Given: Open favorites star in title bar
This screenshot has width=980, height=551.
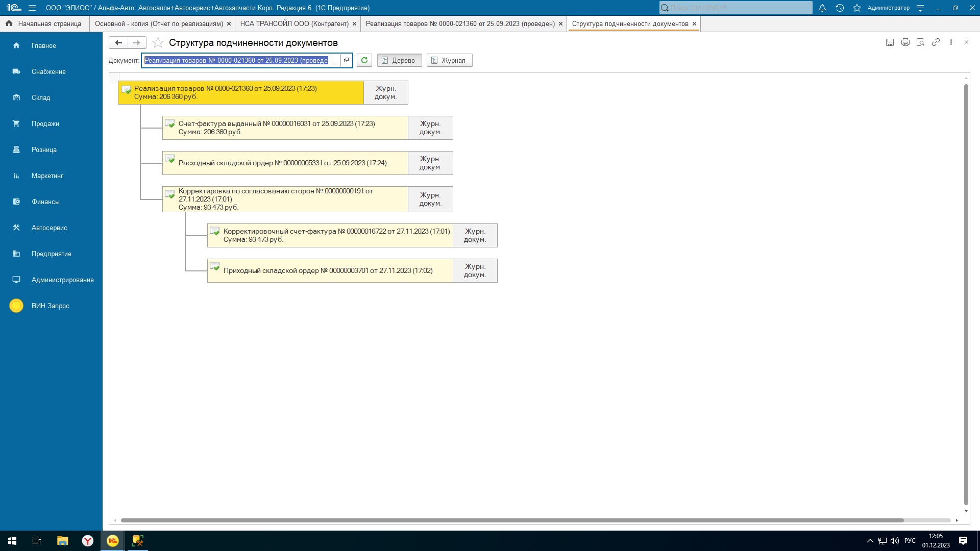Looking at the screenshot, I should [857, 8].
